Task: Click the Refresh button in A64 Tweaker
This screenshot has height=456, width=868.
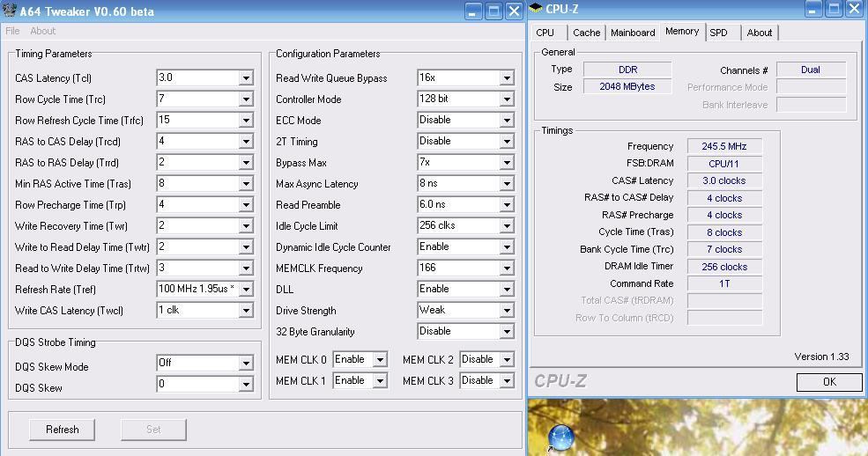Action: (62, 430)
